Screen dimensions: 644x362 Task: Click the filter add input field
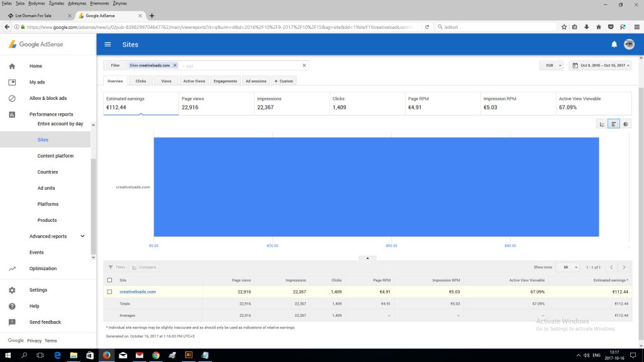click(x=239, y=65)
